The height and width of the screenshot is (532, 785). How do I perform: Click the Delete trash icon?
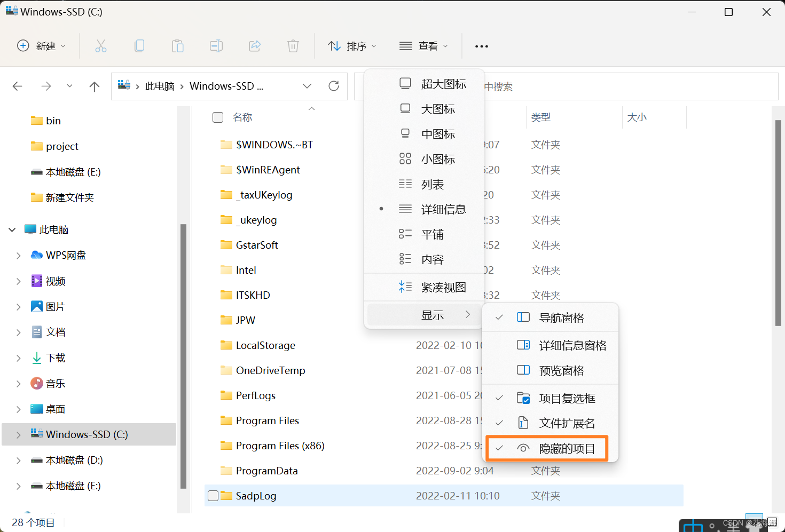tap(293, 46)
